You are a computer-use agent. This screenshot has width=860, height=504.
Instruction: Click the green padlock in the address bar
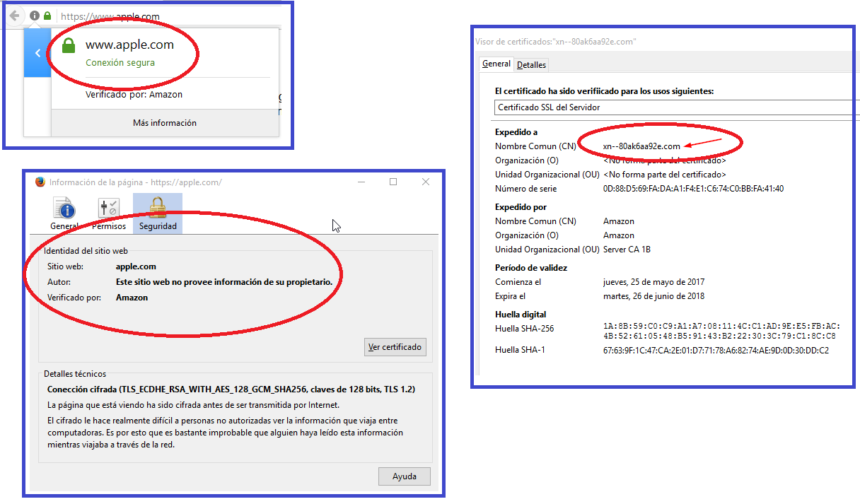[47, 16]
